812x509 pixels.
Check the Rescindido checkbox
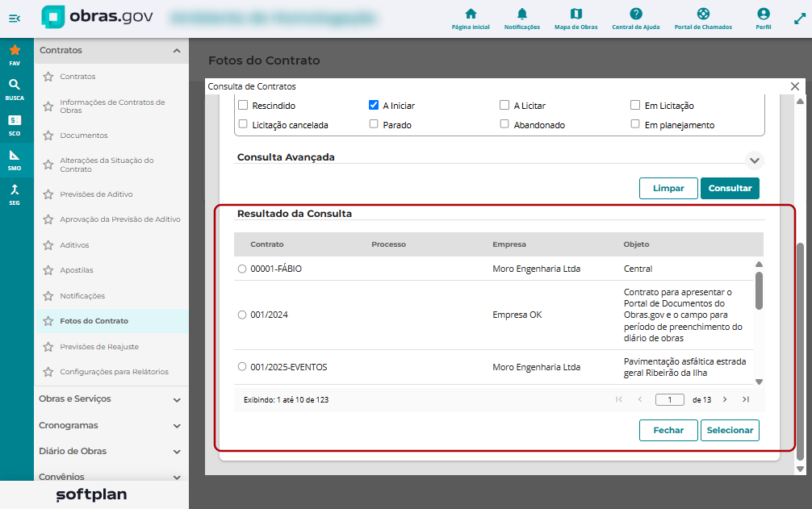click(x=243, y=105)
